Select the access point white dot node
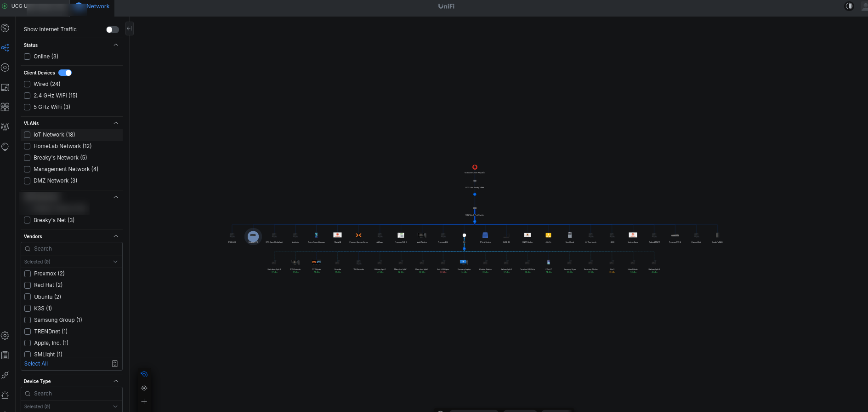 pyautogui.click(x=464, y=235)
